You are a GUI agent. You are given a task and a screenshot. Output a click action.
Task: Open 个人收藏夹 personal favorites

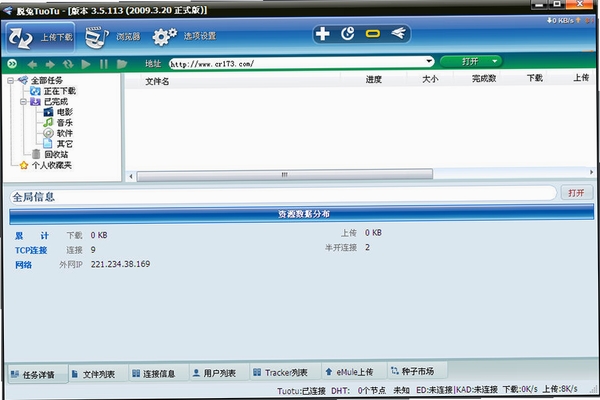51,165
